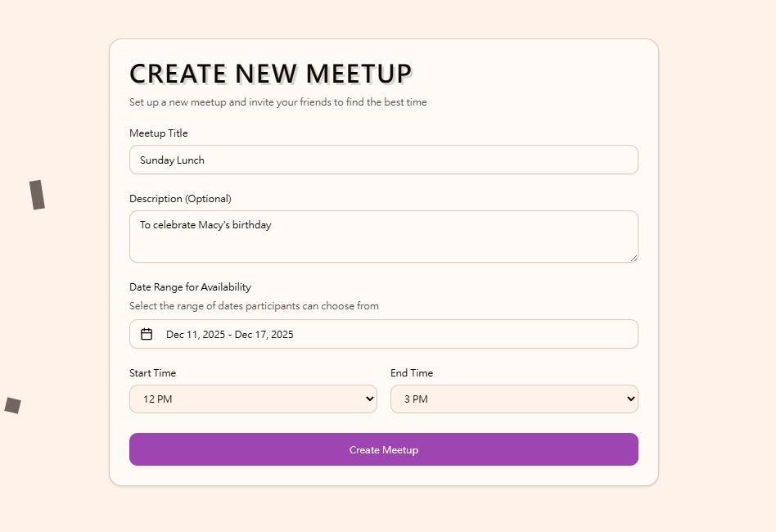Image resolution: width=776 pixels, height=532 pixels.
Task: Click the Date Range for Availability label
Action: (x=190, y=286)
